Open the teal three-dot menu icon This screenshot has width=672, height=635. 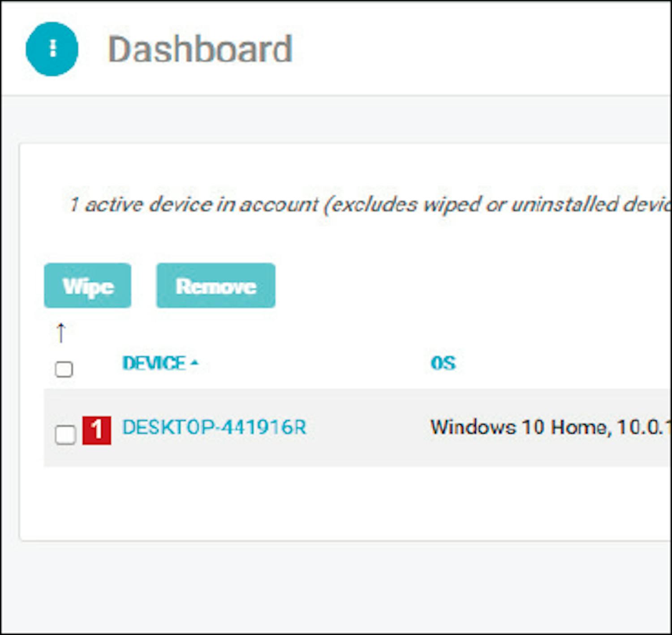pyautogui.click(x=52, y=49)
